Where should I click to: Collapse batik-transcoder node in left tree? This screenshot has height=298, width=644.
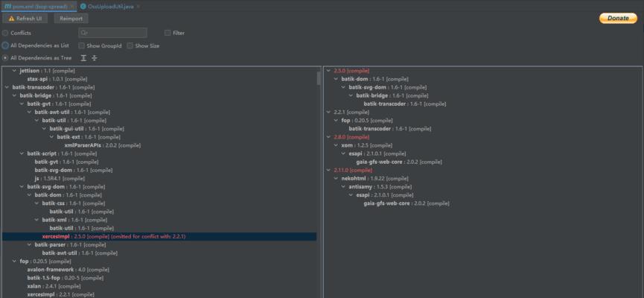(x=7, y=87)
